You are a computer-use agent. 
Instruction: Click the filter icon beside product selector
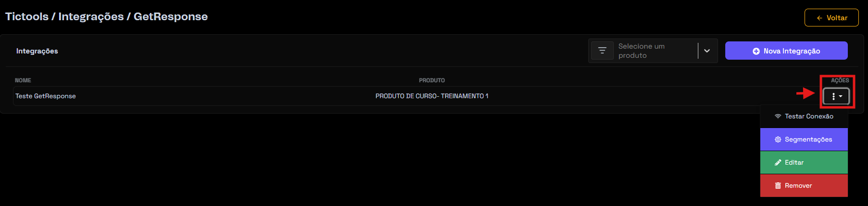pyautogui.click(x=602, y=51)
